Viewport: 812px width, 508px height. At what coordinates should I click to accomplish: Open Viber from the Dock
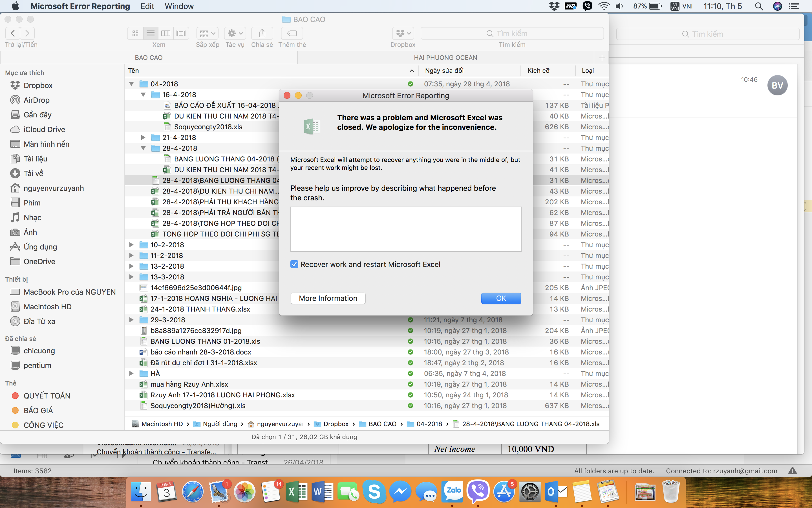pos(478,492)
